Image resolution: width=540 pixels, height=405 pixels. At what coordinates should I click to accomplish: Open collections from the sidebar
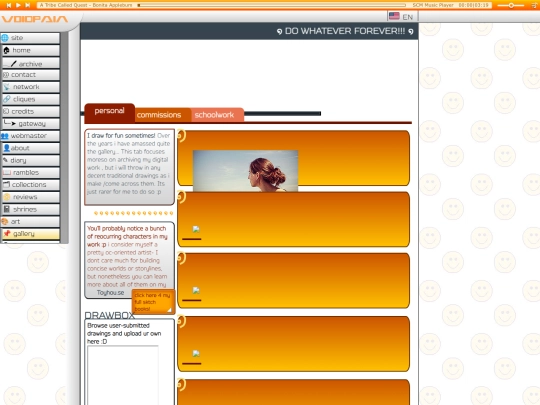[30, 185]
